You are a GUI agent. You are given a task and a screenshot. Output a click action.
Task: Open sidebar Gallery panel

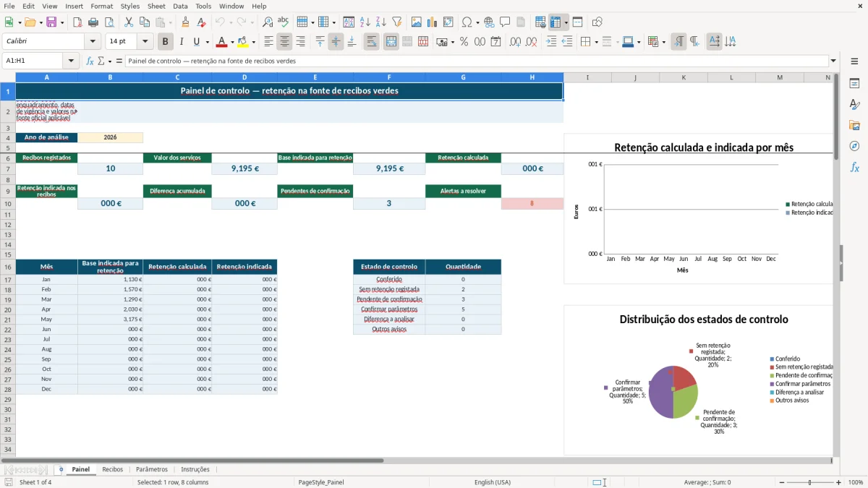[x=854, y=125]
